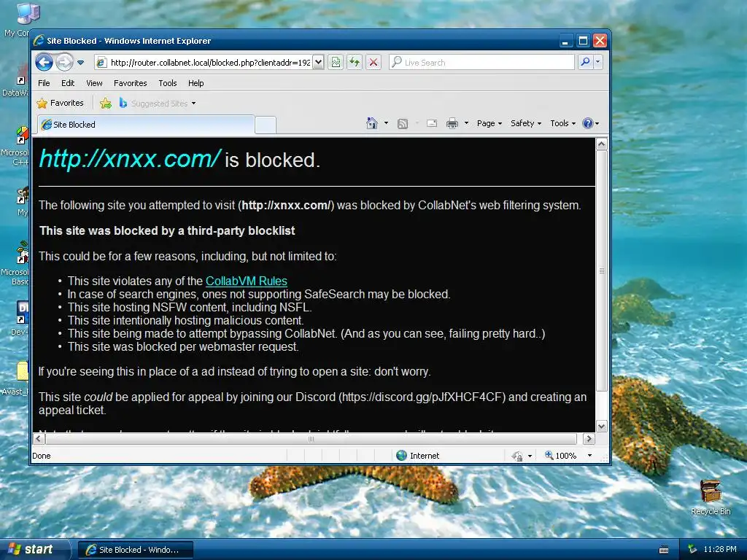The width and height of the screenshot is (747, 560).
Task: Open the Safety command menu
Action: [x=526, y=123]
